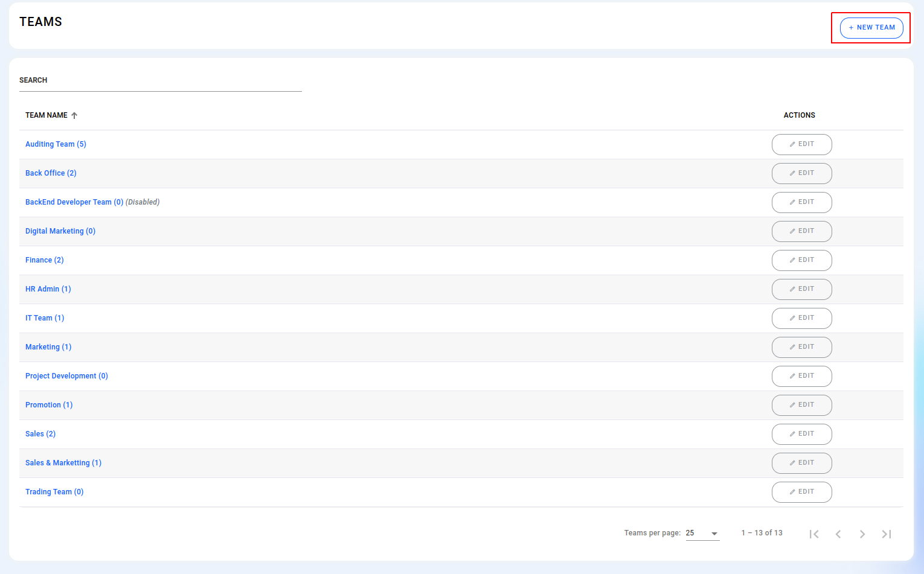
Task: Edit the Back Office team
Action: coord(801,173)
